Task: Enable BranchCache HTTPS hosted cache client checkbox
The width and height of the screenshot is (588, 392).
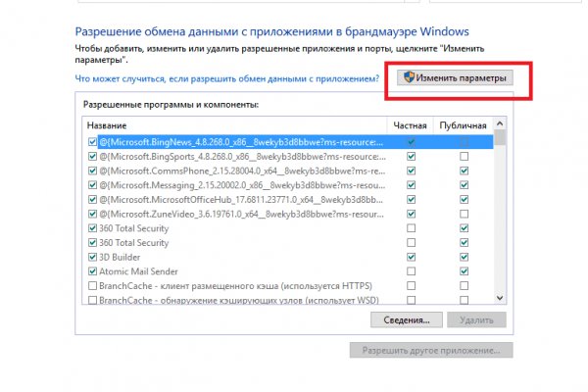Action: coord(92,285)
